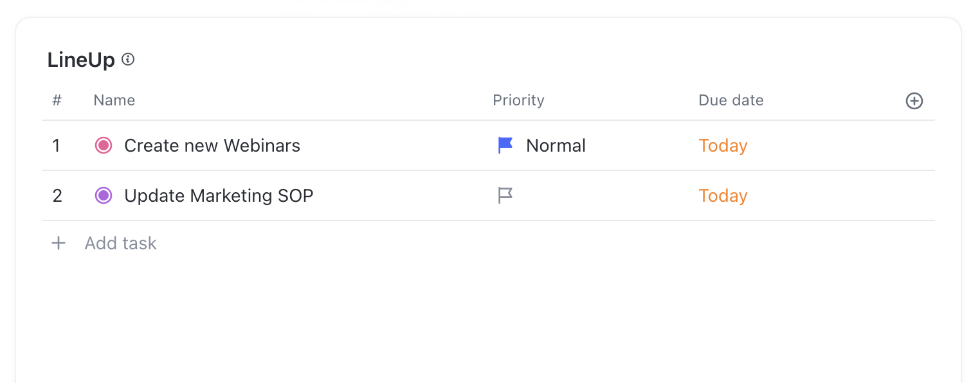Viewport: 980px width, 383px height.
Task: Click the Due date column header
Action: point(730,100)
